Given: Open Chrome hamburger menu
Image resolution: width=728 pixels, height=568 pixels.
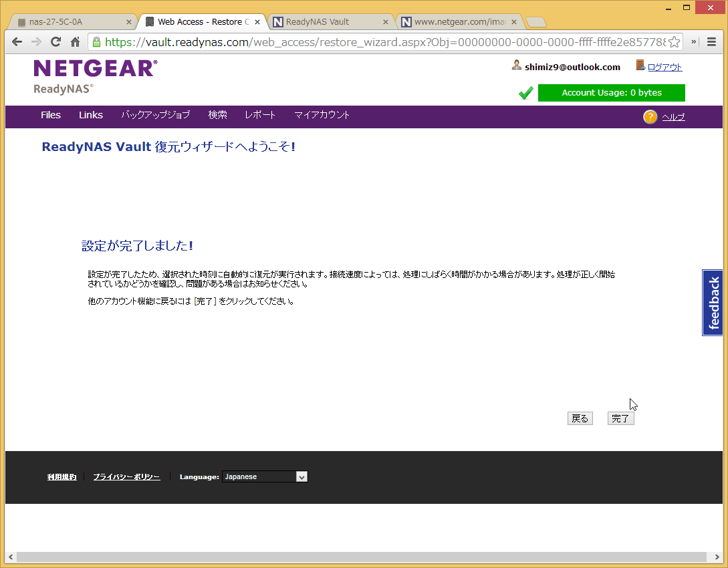Looking at the screenshot, I should tap(713, 41).
